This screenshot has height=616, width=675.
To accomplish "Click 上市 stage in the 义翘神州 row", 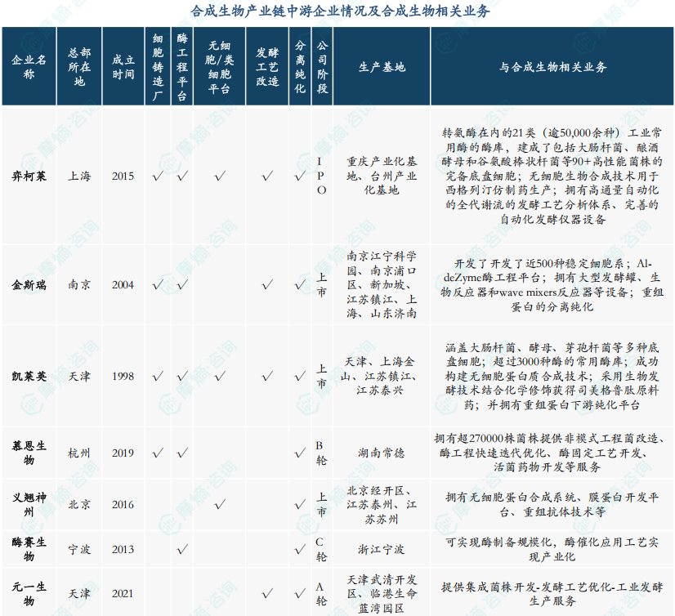I will (322, 504).
